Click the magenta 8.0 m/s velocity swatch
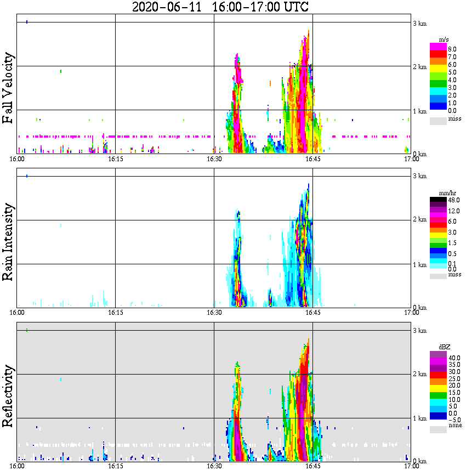The height and width of the screenshot is (476, 466). coord(438,47)
